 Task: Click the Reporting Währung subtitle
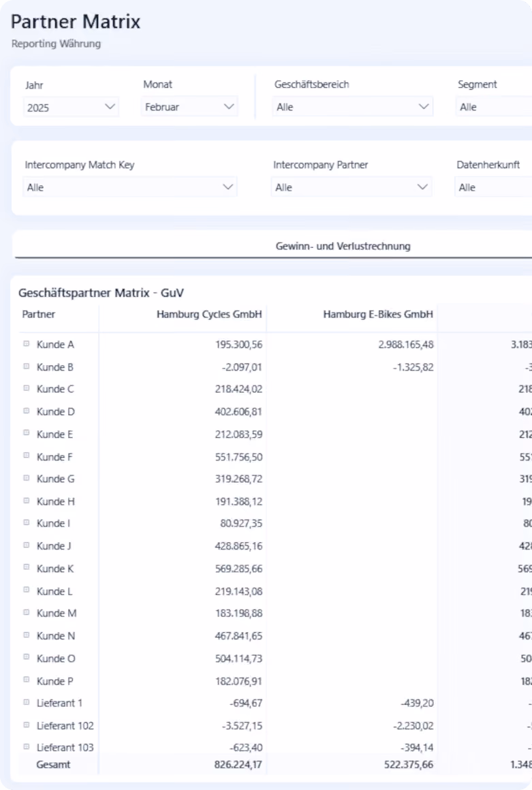click(x=56, y=44)
